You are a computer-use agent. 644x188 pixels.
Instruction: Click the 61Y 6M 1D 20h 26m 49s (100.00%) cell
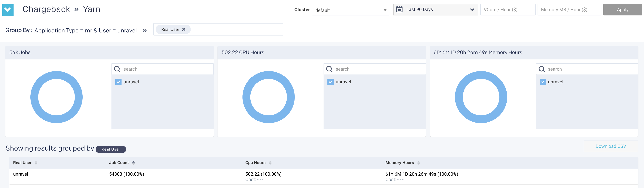pyautogui.click(x=422, y=174)
